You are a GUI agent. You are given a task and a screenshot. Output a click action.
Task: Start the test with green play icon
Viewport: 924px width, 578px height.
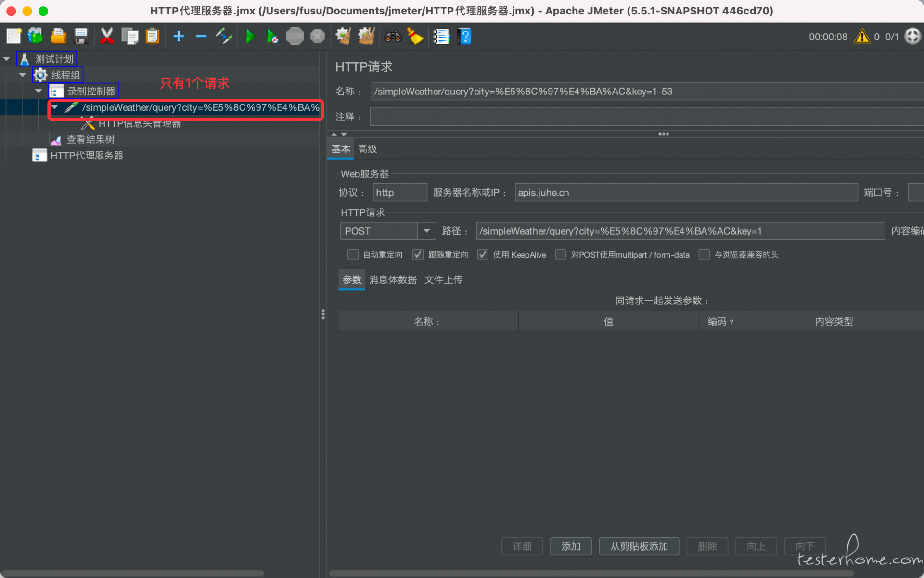pyautogui.click(x=250, y=36)
